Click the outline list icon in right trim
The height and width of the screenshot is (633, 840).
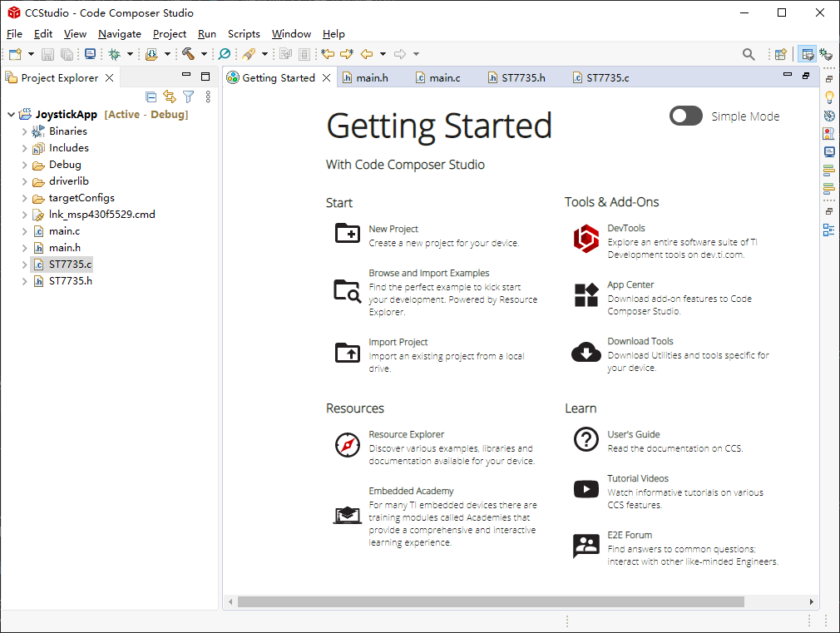[828, 230]
